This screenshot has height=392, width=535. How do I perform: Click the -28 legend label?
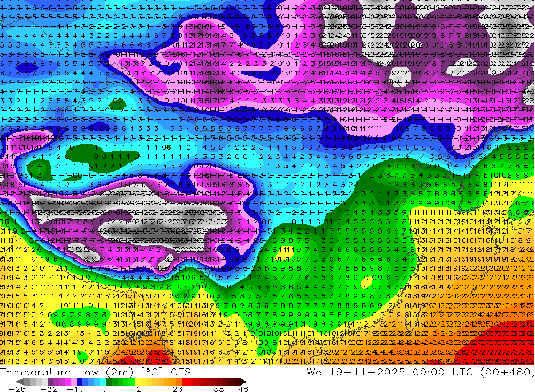pos(17,389)
